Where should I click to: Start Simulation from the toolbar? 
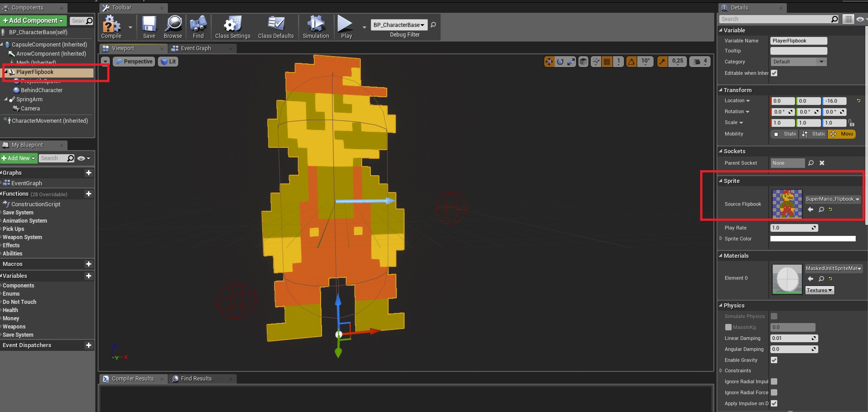316,26
